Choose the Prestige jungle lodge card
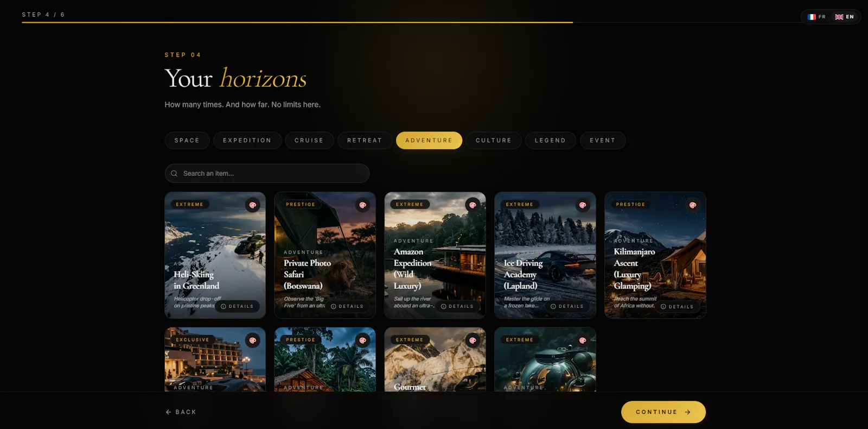 325,359
